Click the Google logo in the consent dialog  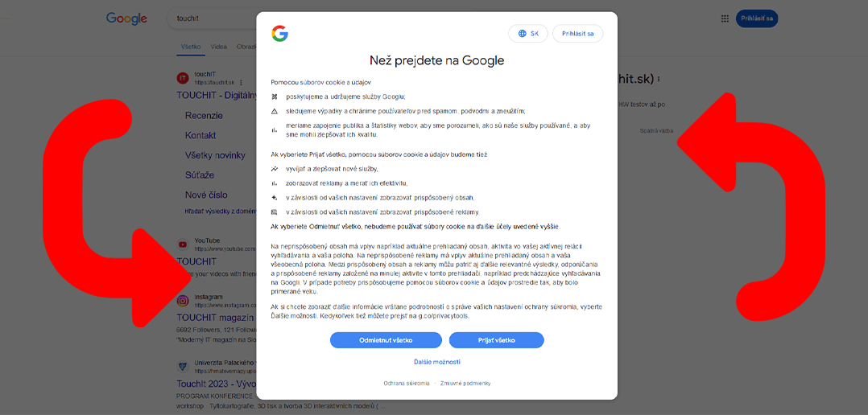279,33
